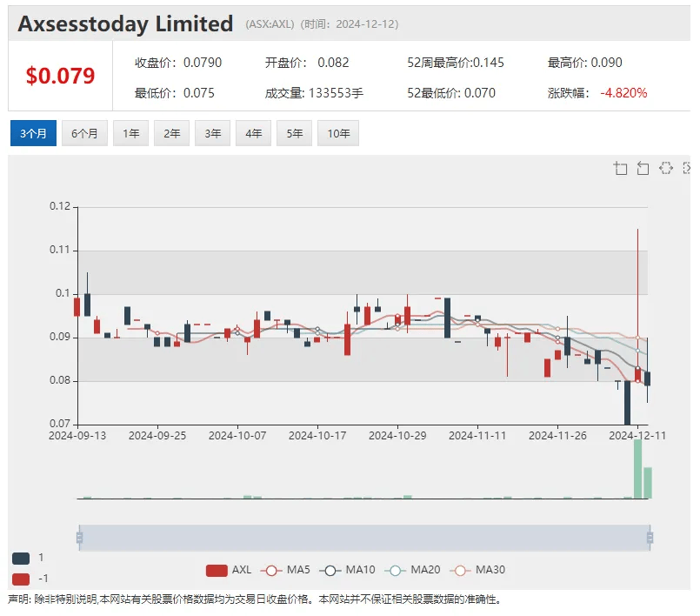This screenshot has width=700, height=616.
Task: Click the zoom reset (undo) icon
Action: click(643, 169)
